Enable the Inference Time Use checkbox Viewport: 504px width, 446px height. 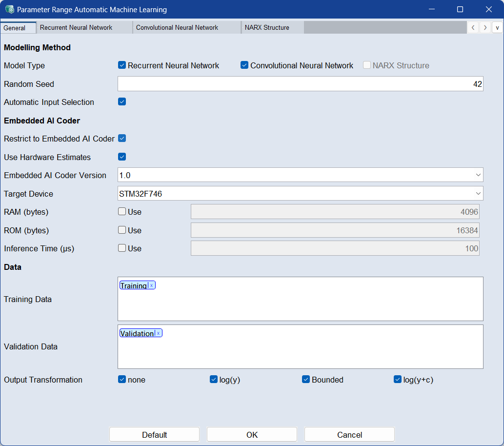coord(122,248)
